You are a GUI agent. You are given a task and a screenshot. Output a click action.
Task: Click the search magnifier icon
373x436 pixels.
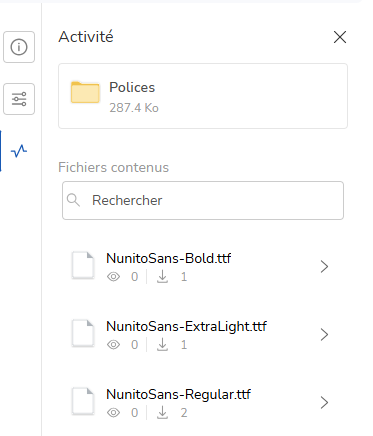pos(73,200)
